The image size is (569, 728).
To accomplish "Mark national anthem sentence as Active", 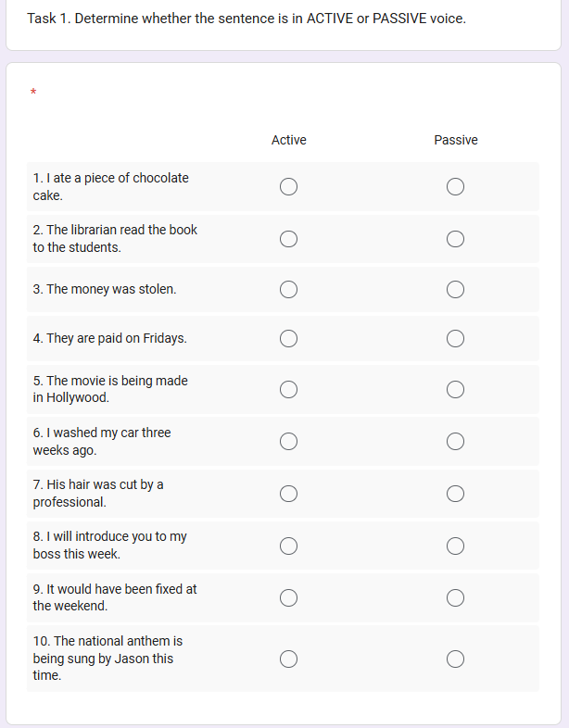I will (x=288, y=659).
